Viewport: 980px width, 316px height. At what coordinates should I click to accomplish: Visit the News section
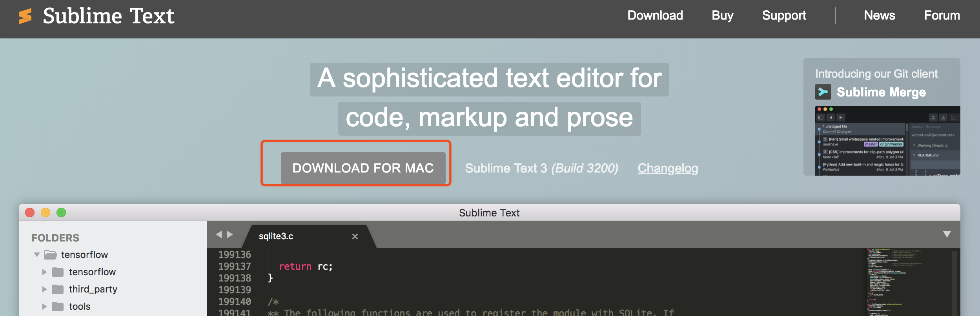click(x=879, y=15)
